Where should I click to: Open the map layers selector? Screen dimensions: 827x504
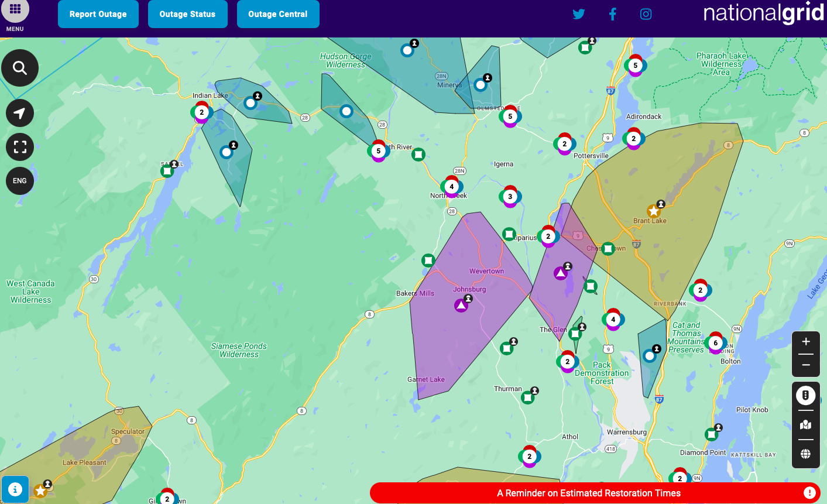[806, 425]
